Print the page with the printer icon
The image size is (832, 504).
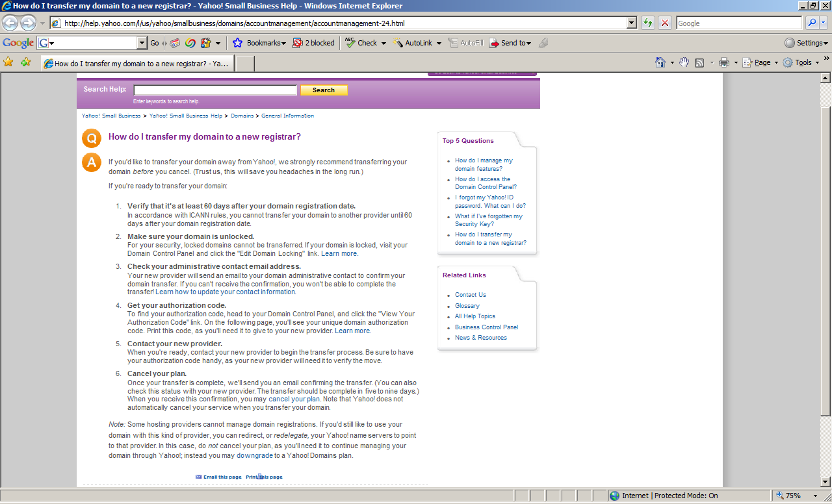point(724,62)
